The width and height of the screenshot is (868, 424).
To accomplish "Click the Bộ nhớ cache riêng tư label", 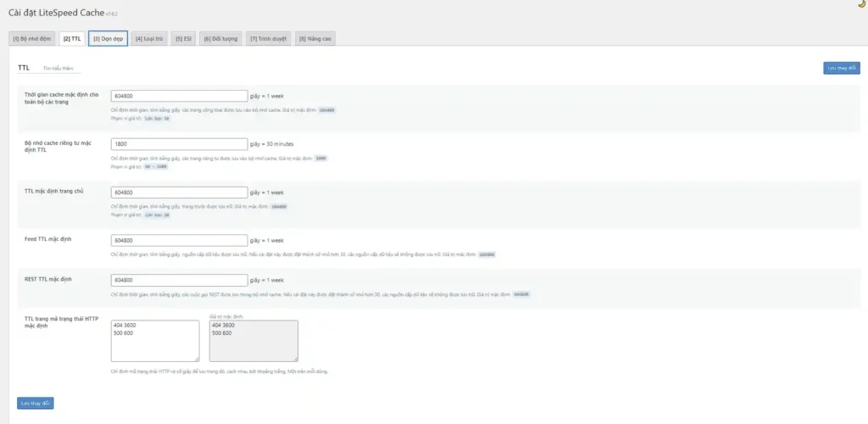I will click(58, 146).
